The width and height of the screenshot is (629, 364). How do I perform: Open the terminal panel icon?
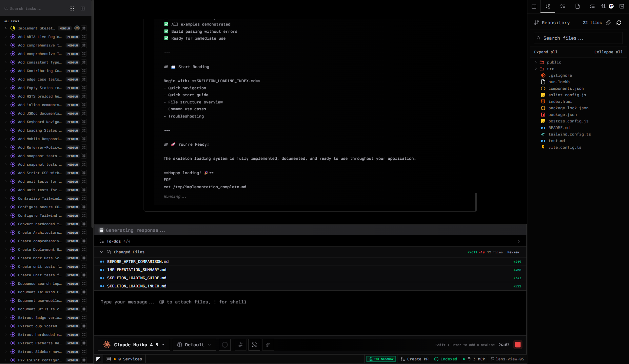point(621,6)
